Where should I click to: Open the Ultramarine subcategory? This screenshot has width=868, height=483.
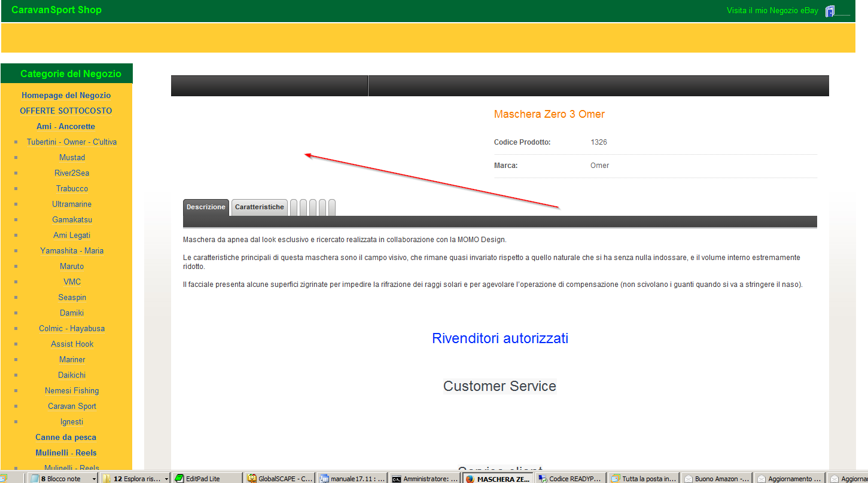72,204
